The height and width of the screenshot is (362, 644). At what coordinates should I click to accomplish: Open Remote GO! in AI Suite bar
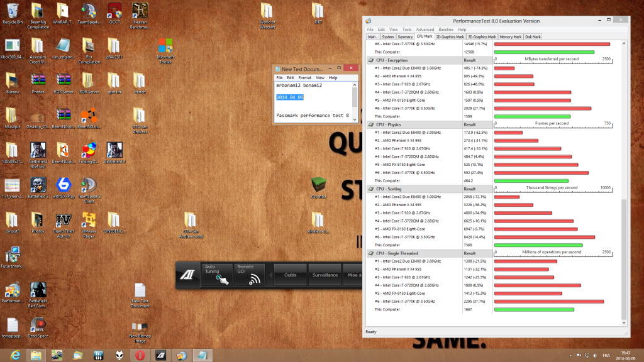tap(250, 275)
